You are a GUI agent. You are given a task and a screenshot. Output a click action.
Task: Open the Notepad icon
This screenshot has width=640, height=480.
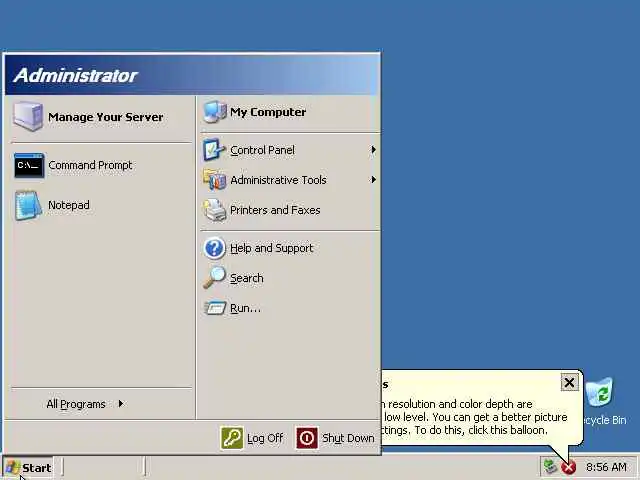(x=28, y=205)
